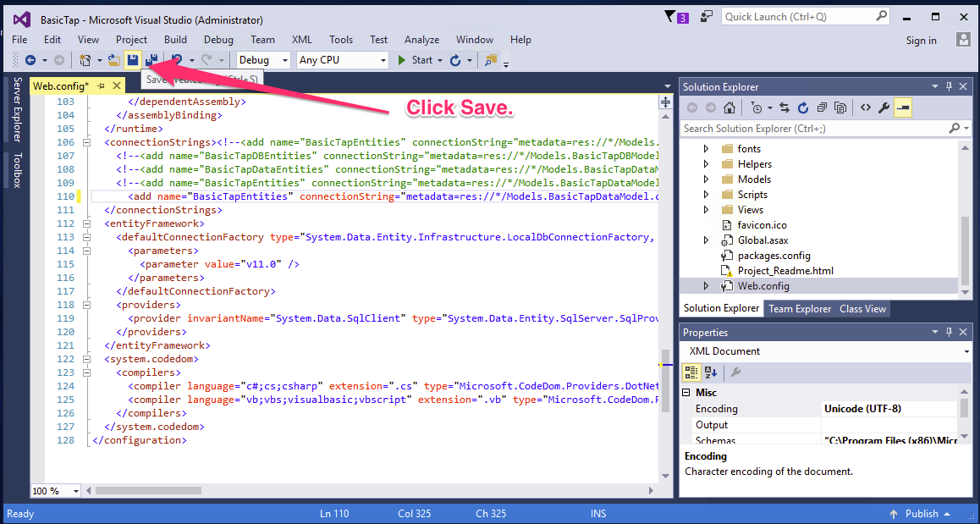Image resolution: width=980 pixels, height=524 pixels.
Task: Open the XML menu
Action: (x=302, y=40)
